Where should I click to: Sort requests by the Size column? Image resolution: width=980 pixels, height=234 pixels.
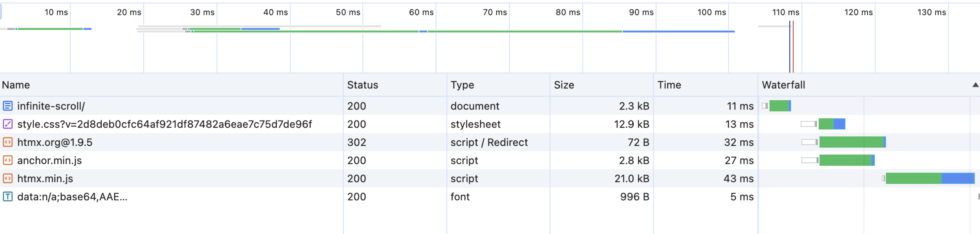(x=602, y=85)
